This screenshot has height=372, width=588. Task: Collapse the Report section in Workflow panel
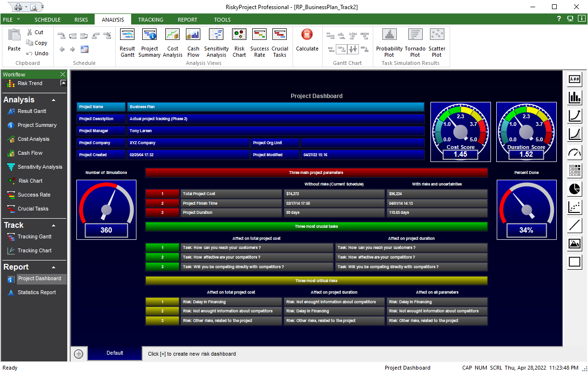tap(53, 267)
